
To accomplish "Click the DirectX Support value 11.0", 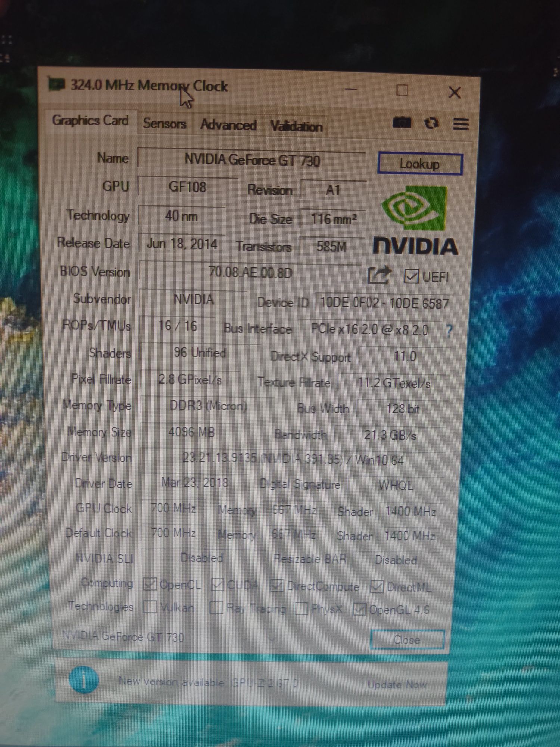I will click(405, 356).
